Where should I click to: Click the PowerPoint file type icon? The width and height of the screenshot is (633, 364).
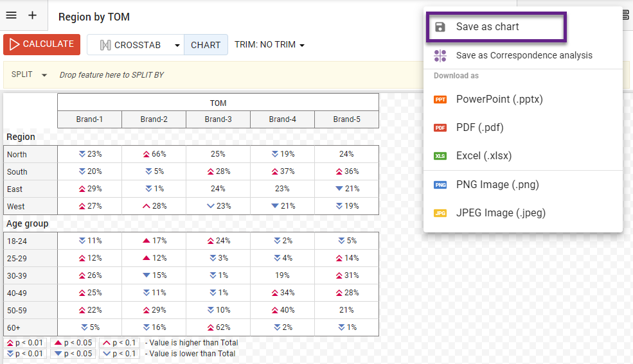[440, 100]
